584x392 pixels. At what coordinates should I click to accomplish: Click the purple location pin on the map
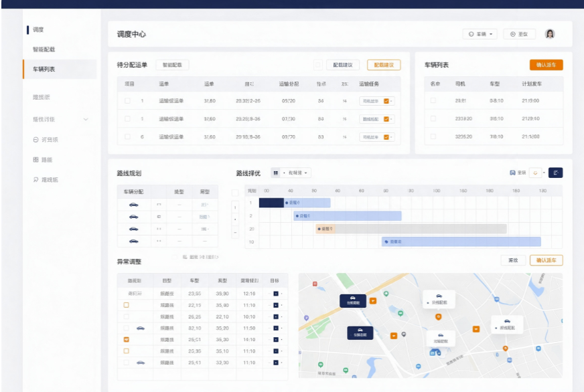tap(306, 318)
